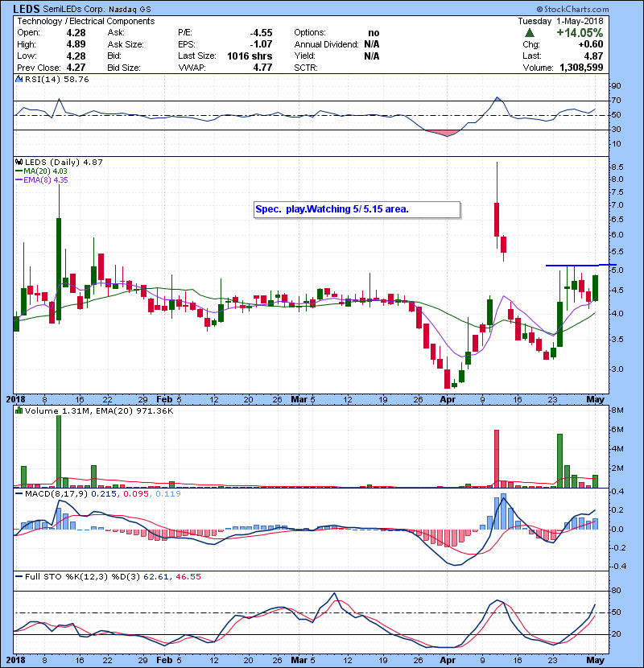644x668 pixels.
Task: Click the Ask Size label
Action: tap(126, 44)
